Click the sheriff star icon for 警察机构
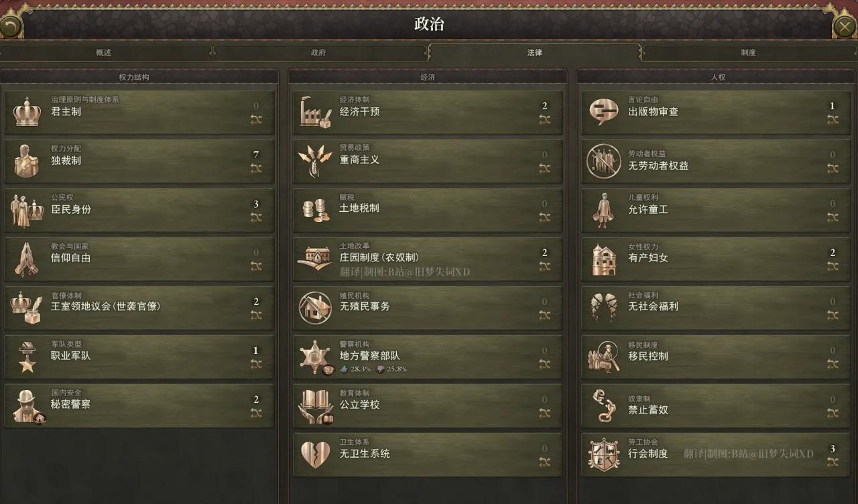858x504 pixels. coord(315,356)
